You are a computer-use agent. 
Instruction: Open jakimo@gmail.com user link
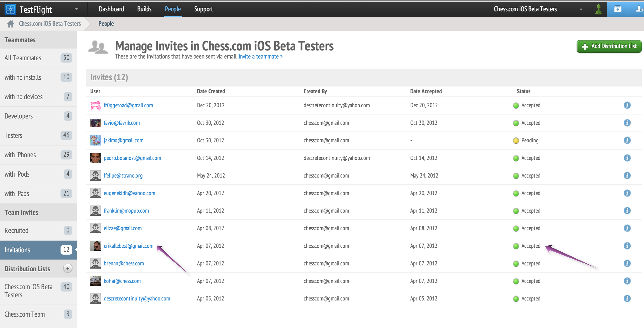(x=124, y=140)
